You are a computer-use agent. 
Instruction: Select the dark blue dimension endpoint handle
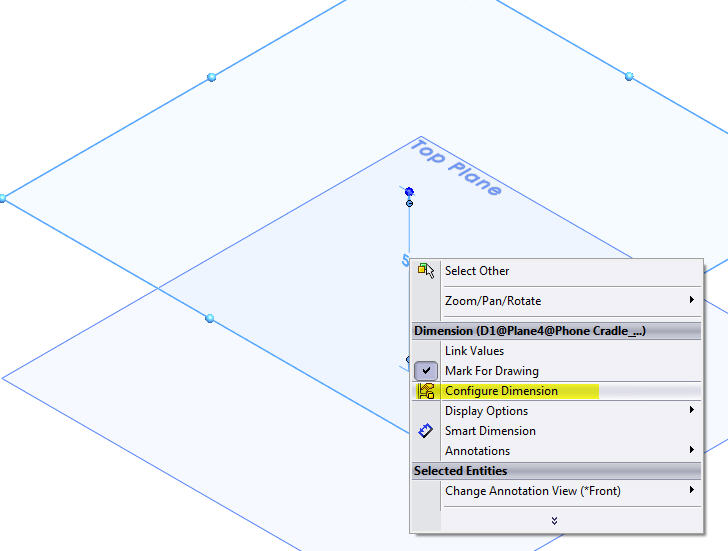409,191
